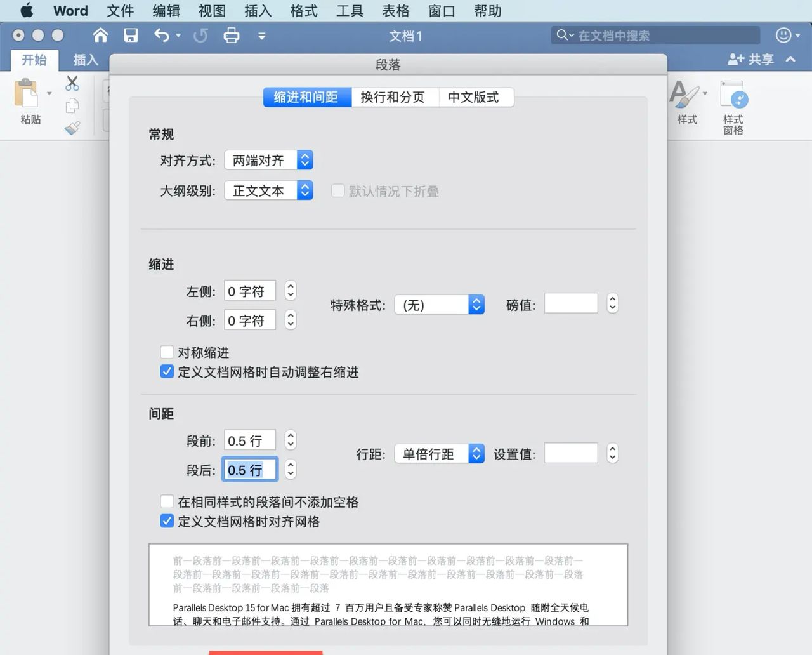The height and width of the screenshot is (655, 812).
Task: Uncheck 定义文档网格时对齐网格
Action: click(x=167, y=521)
